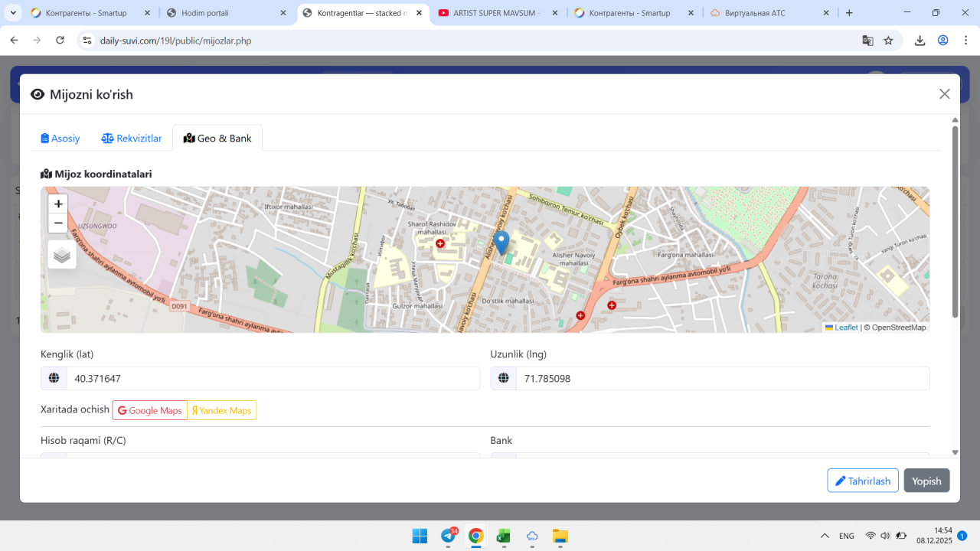Click Google Translate icon in address bar
Viewport: 980px width, 551px height.
[x=867, y=41]
